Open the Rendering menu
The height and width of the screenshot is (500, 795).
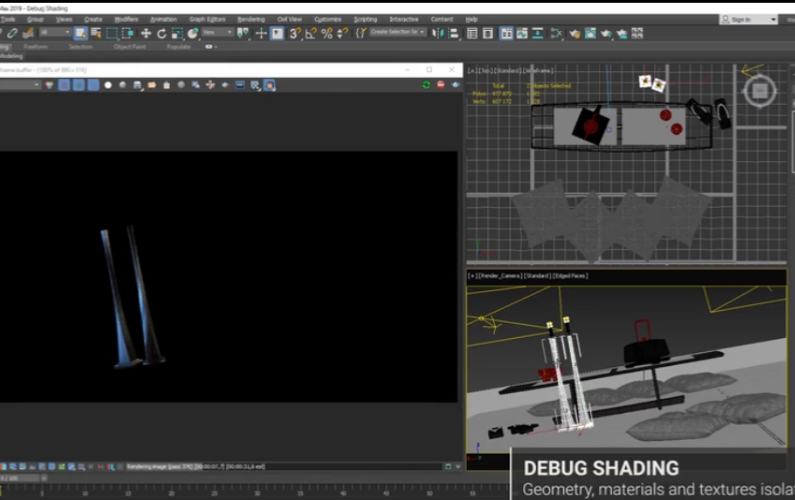(251, 19)
